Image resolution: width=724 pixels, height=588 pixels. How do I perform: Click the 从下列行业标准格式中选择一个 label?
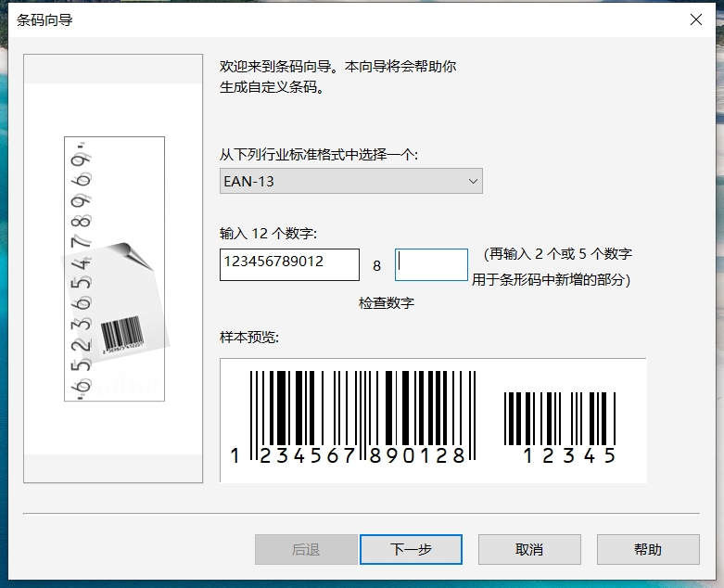tap(319, 154)
